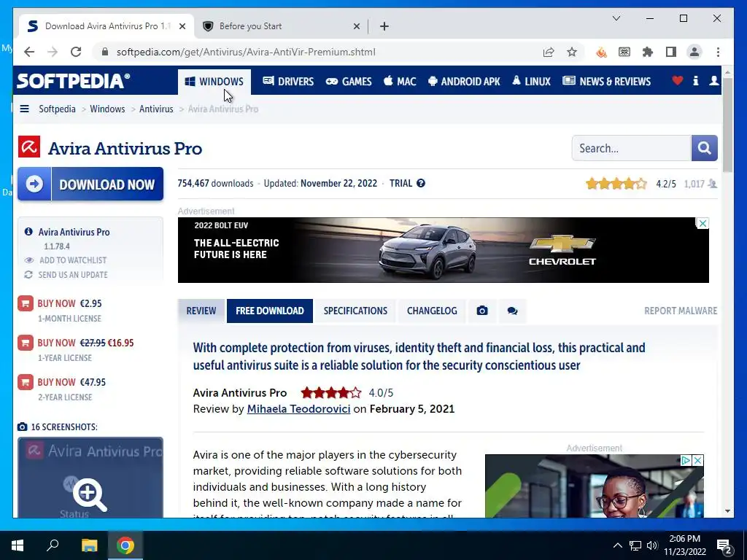Click the Search input field
The height and width of the screenshot is (560, 747).
pyautogui.click(x=631, y=148)
